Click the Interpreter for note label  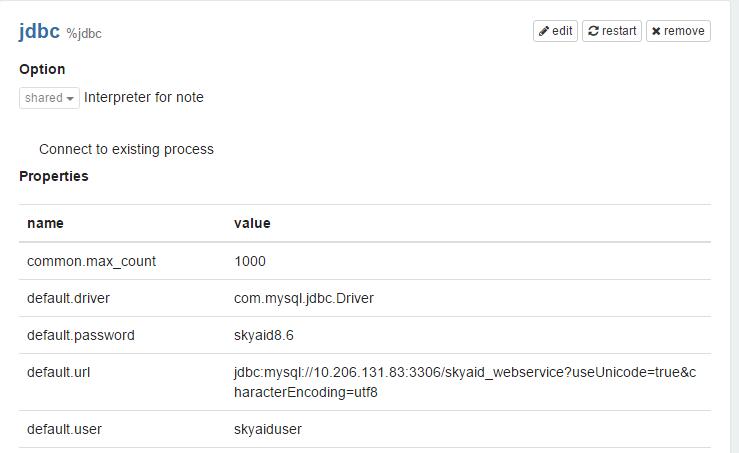[x=144, y=98]
